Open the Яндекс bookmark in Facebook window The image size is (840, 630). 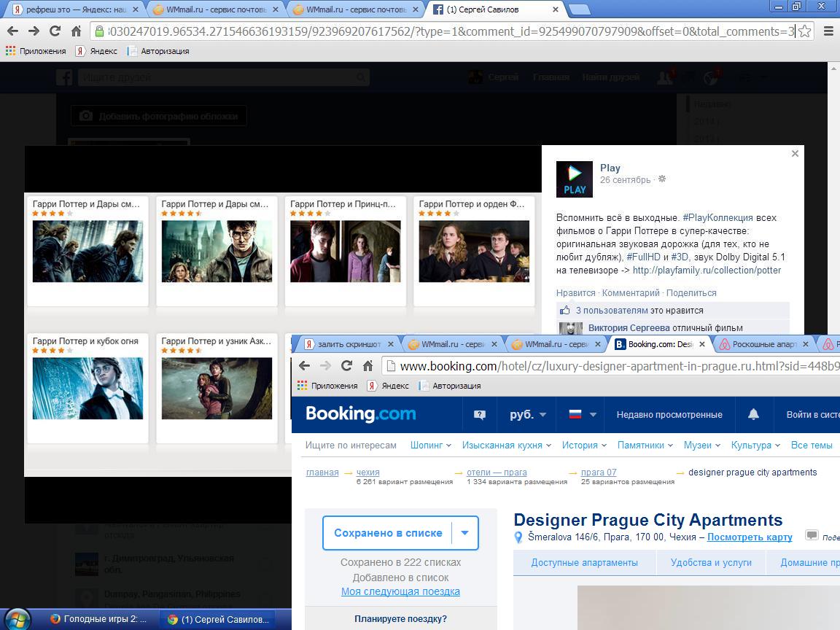(x=96, y=51)
